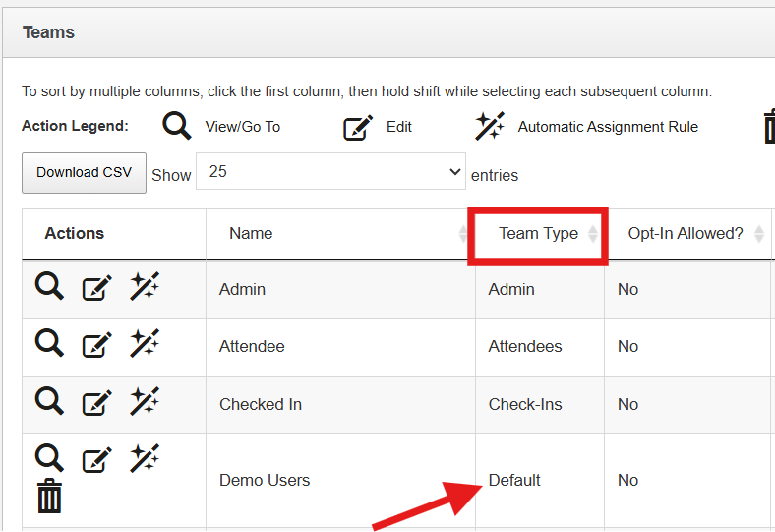Sort table by Team Type column

(x=539, y=234)
